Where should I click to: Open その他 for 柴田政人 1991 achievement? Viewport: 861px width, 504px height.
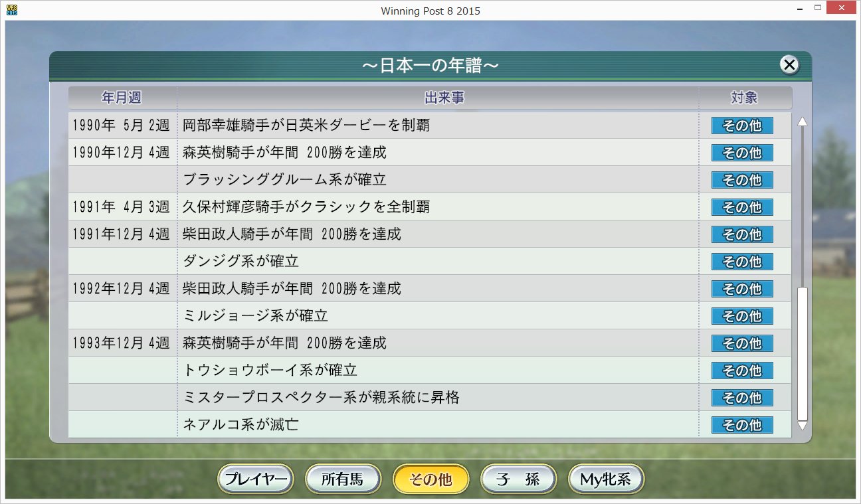pos(742,234)
